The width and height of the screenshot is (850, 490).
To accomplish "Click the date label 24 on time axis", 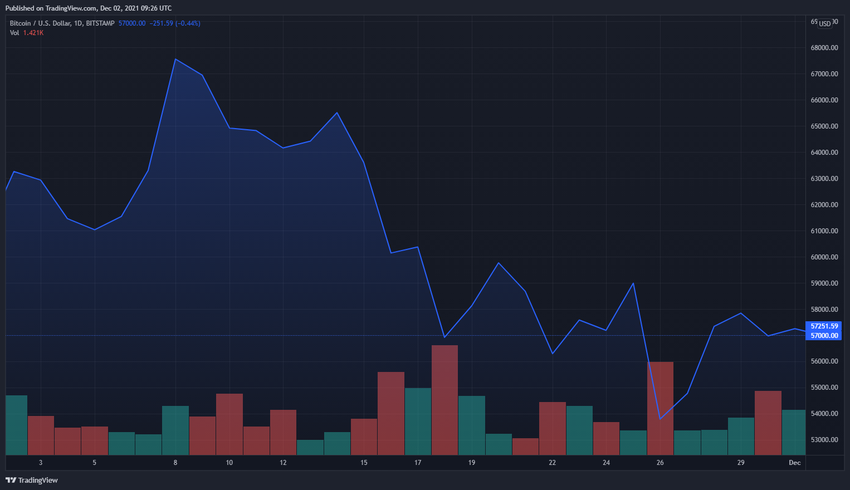I will tap(606, 462).
